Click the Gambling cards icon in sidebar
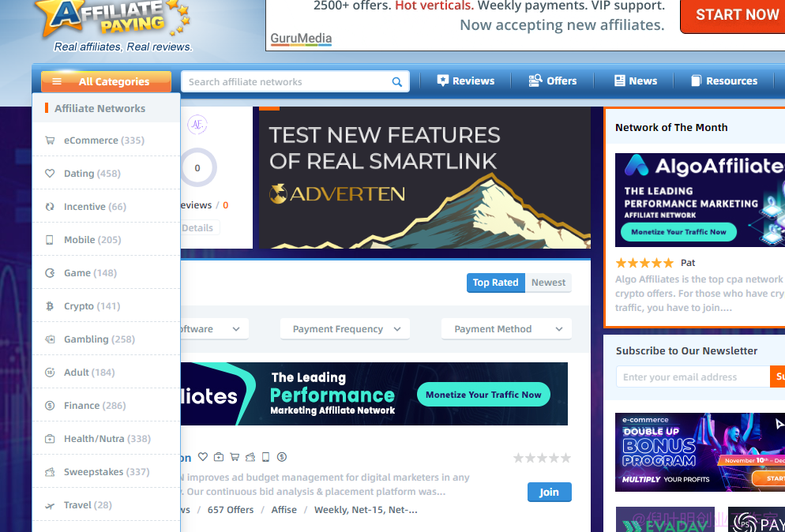Image resolution: width=785 pixels, height=532 pixels. (50, 339)
